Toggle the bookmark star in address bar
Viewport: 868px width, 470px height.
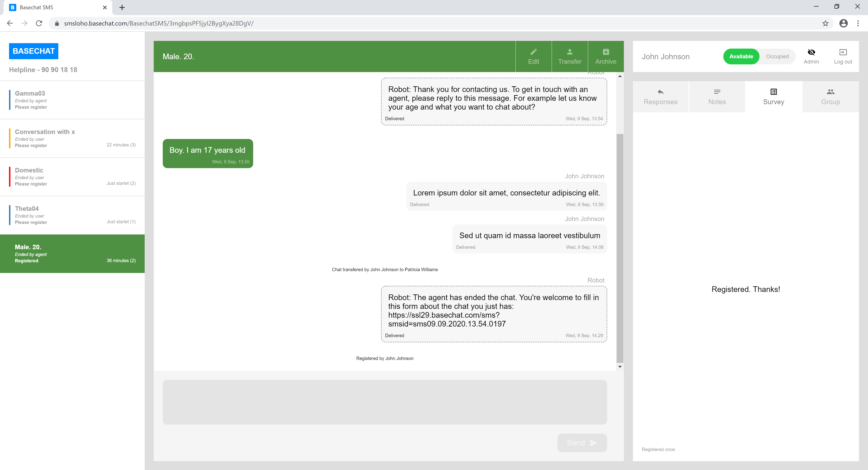point(825,23)
